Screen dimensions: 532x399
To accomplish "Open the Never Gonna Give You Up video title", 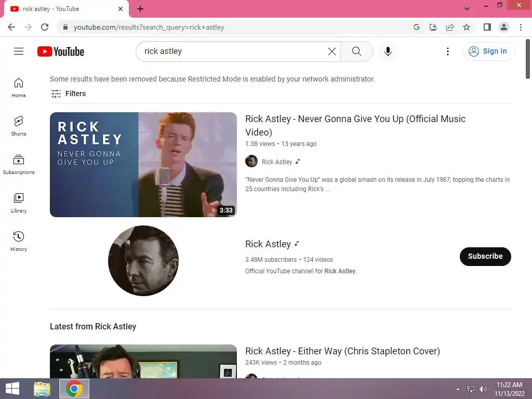I will [x=355, y=125].
